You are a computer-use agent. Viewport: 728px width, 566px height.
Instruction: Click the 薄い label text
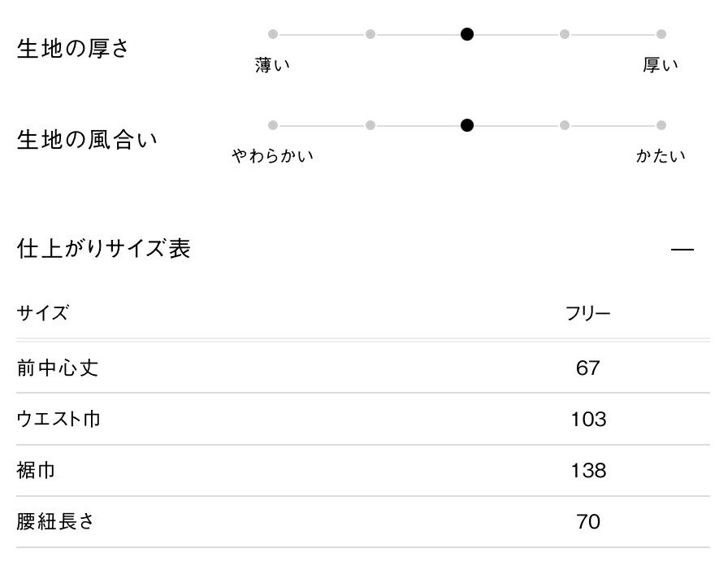(272, 66)
